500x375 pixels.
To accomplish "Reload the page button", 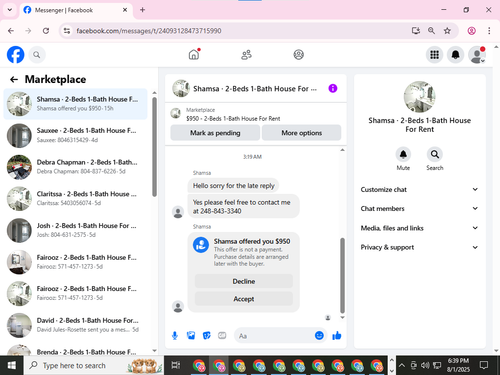I will point(46,31).
